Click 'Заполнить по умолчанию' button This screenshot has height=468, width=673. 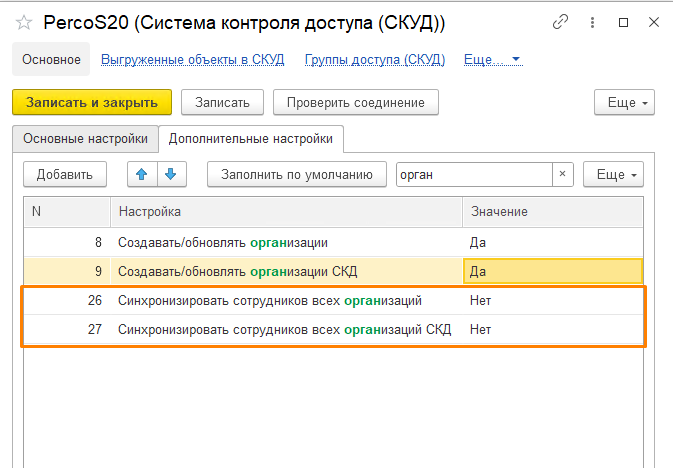[x=297, y=174]
